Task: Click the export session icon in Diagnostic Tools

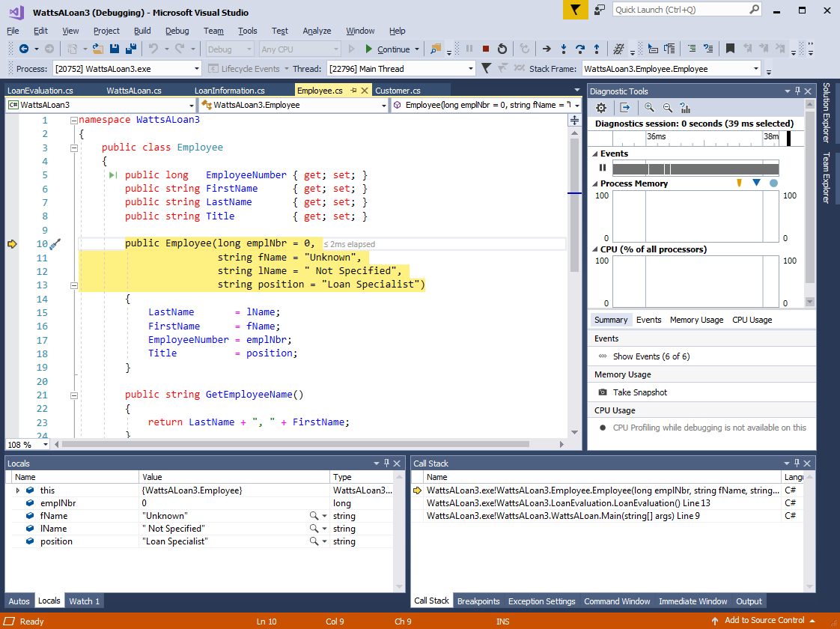Action: (x=624, y=108)
